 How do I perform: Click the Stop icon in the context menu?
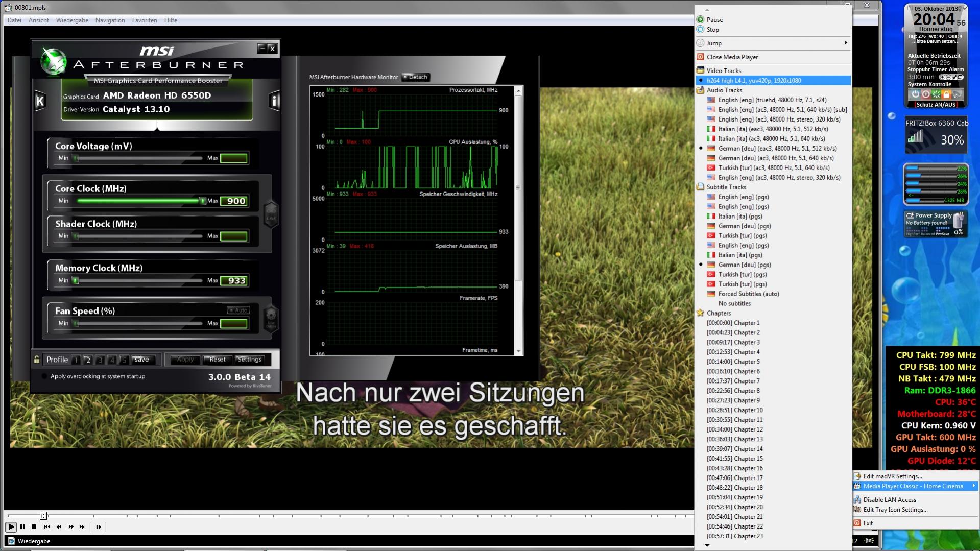click(x=700, y=29)
